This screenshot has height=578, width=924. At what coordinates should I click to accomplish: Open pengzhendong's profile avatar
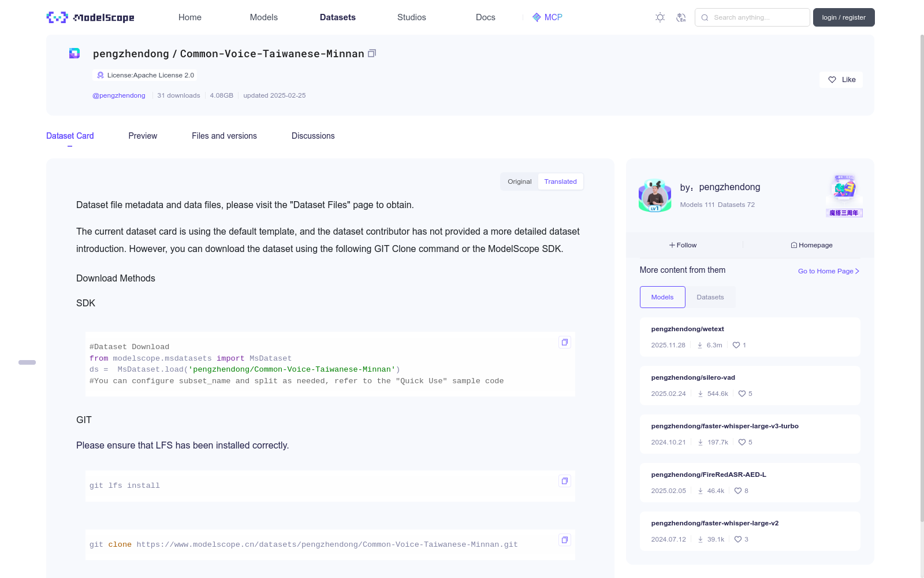click(x=655, y=196)
